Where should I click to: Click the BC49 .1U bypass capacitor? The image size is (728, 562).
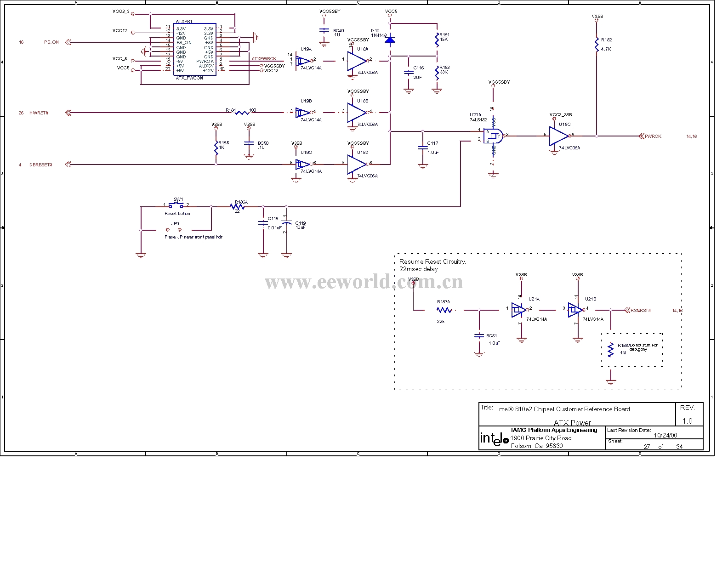324,30
